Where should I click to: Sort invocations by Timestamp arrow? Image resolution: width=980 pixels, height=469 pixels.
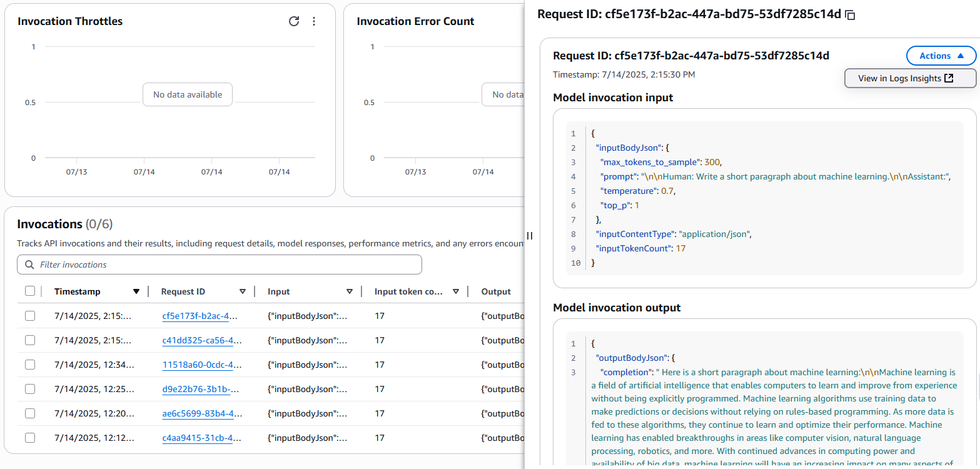pyautogui.click(x=136, y=291)
